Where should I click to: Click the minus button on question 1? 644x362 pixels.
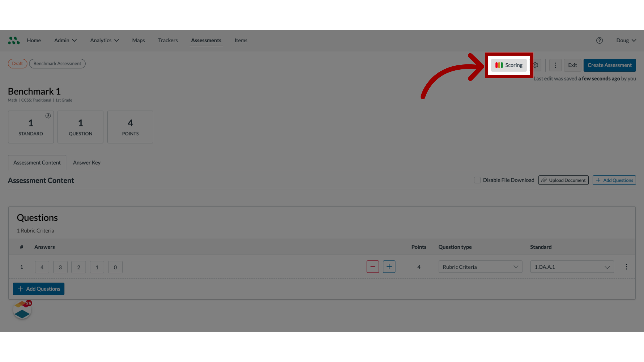click(373, 266)
